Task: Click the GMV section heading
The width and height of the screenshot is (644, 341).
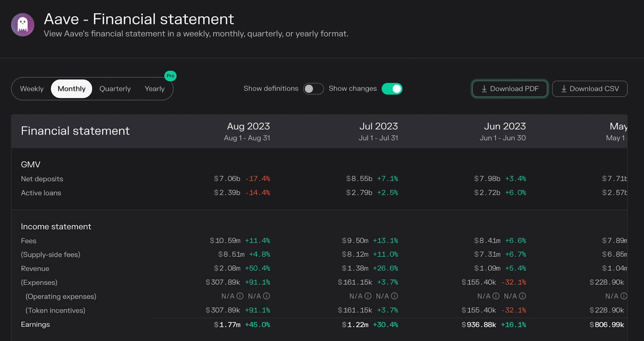Action: (31, 164)
